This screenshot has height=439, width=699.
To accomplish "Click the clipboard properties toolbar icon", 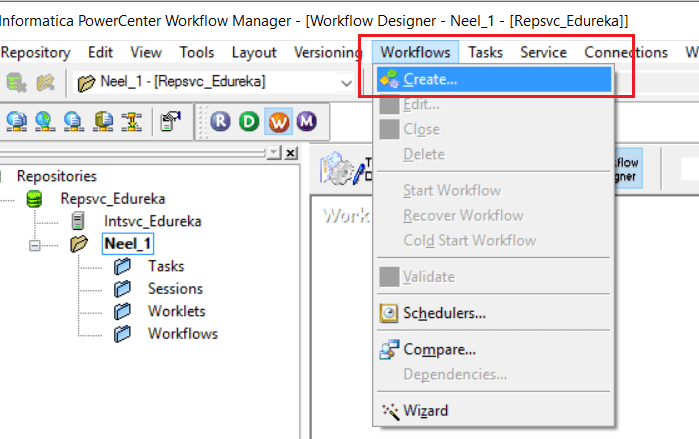I will click(x=170, y=121).
